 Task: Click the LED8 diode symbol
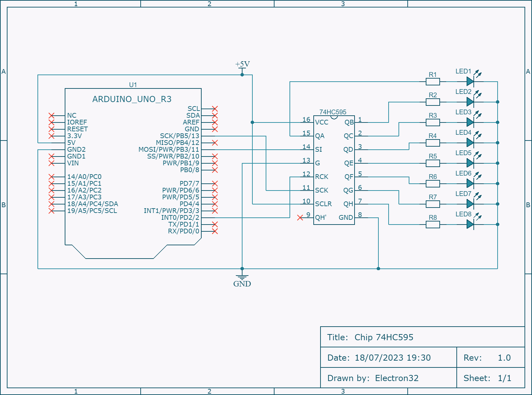tap(470, 224)
